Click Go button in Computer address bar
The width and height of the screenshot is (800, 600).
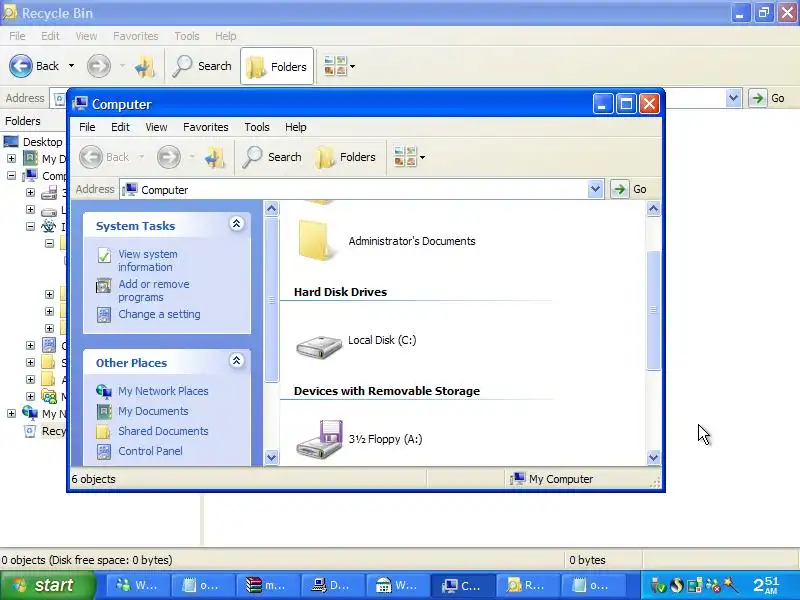pyautogui.click(x=629, y=189)
